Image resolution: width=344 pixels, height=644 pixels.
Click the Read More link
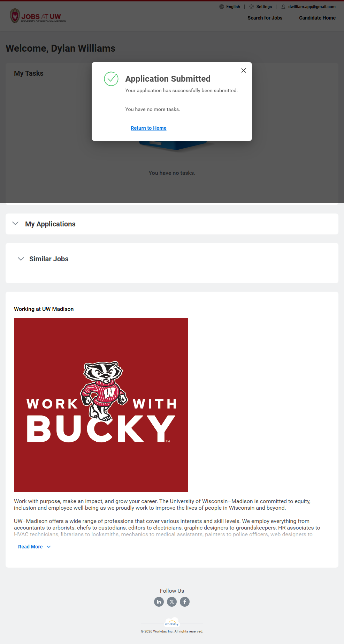pos(30,547)
